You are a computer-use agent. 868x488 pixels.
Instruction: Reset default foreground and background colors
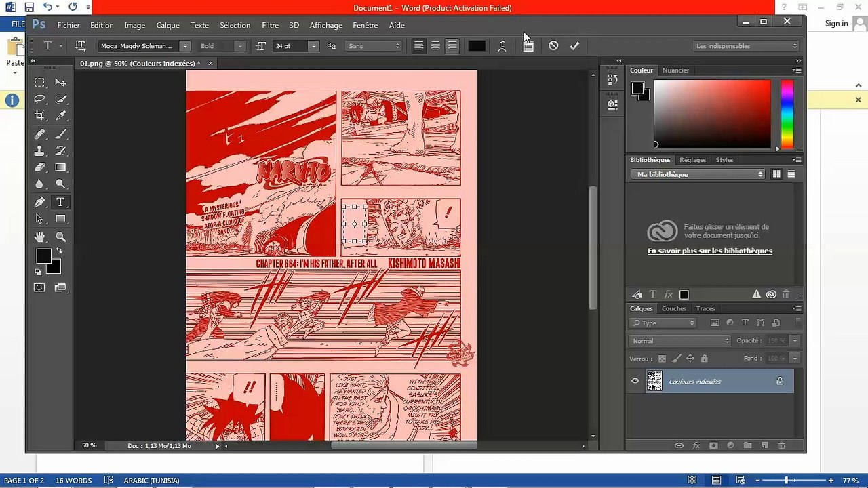(39, 272)
